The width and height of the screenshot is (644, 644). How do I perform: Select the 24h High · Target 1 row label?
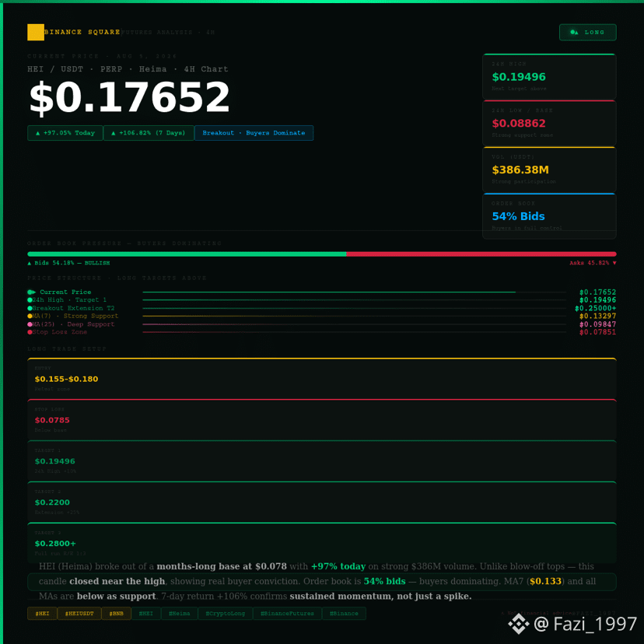69,300
